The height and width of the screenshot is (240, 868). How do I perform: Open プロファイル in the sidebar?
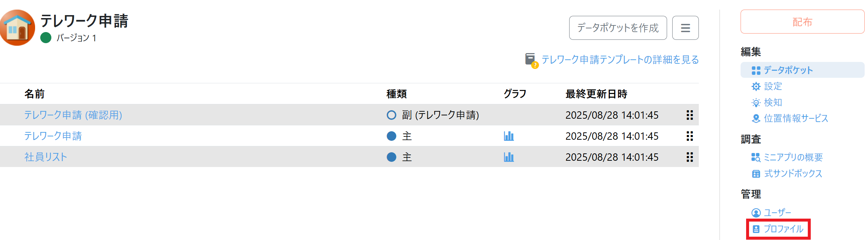(783, 229)
